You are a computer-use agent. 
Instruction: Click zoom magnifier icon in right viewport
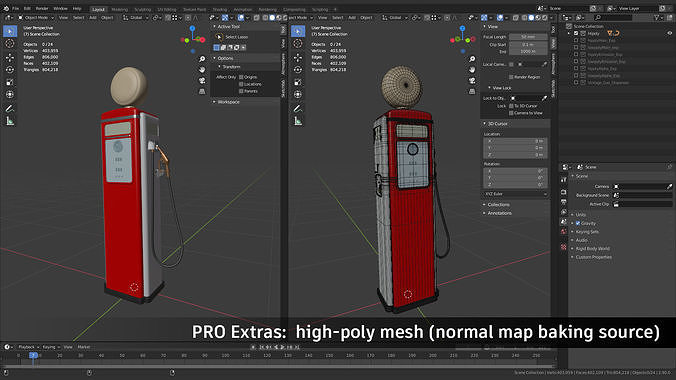tap(472, 59)
